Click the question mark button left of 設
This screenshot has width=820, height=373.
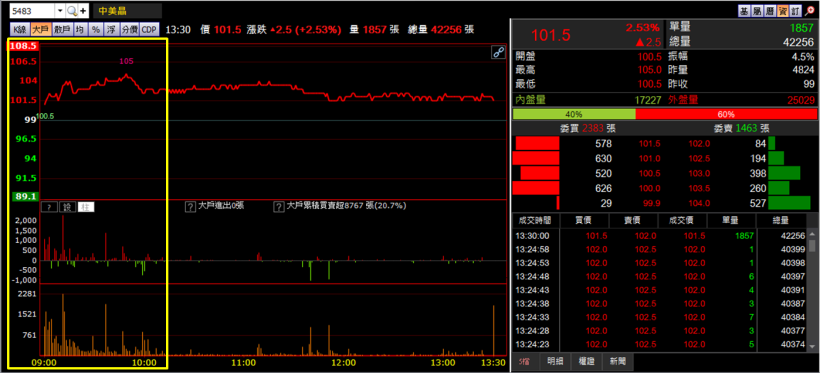point(49,207)
